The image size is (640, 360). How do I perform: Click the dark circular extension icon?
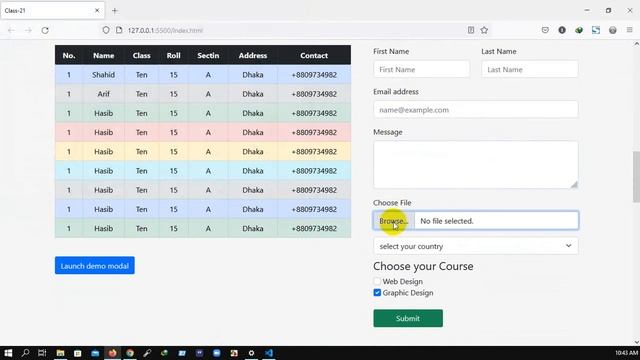[x=562, y=30]
